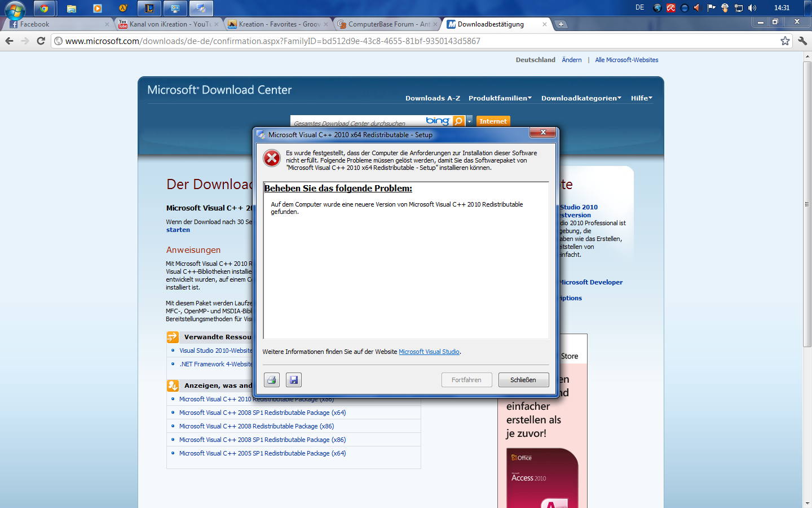Click the Access 2010 advertisement image

click(x=542, y=478)
